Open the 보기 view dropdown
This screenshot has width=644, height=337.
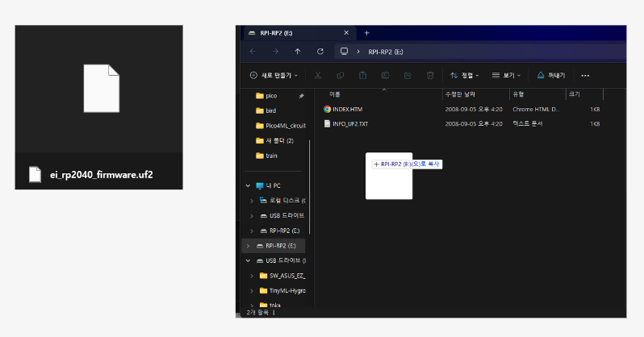[x=507, y=75]
